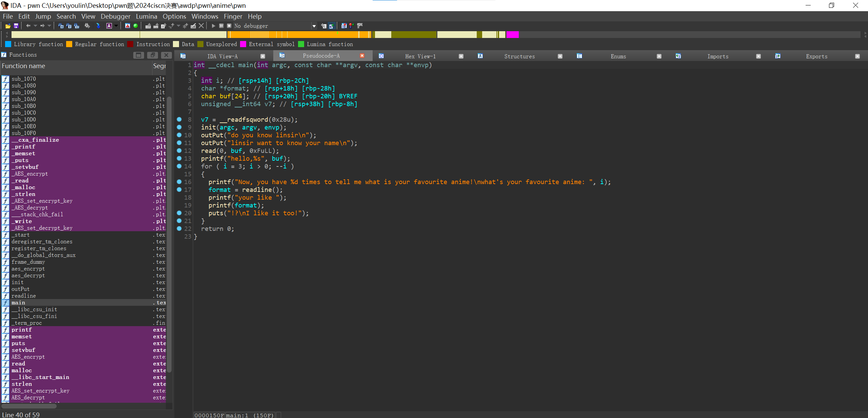Click the purple 'A' strings icon
Image resolution: width=868 pixels, height=418 pixels.
[109, 26]
